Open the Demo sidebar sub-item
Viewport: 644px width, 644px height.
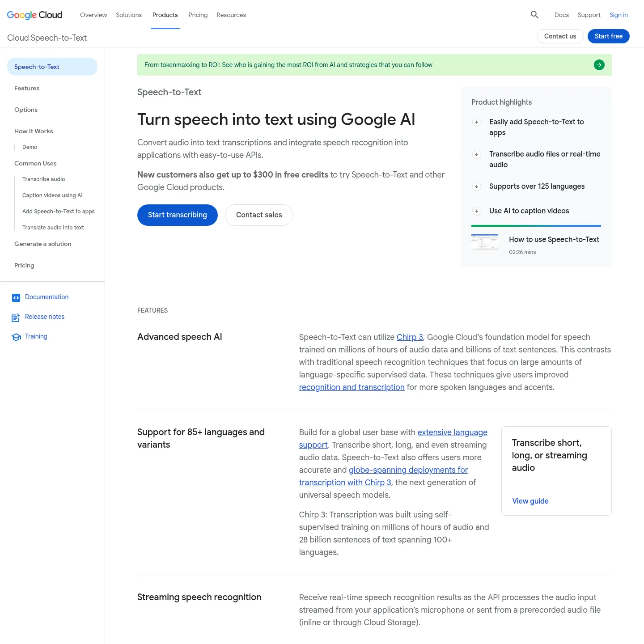30,147
